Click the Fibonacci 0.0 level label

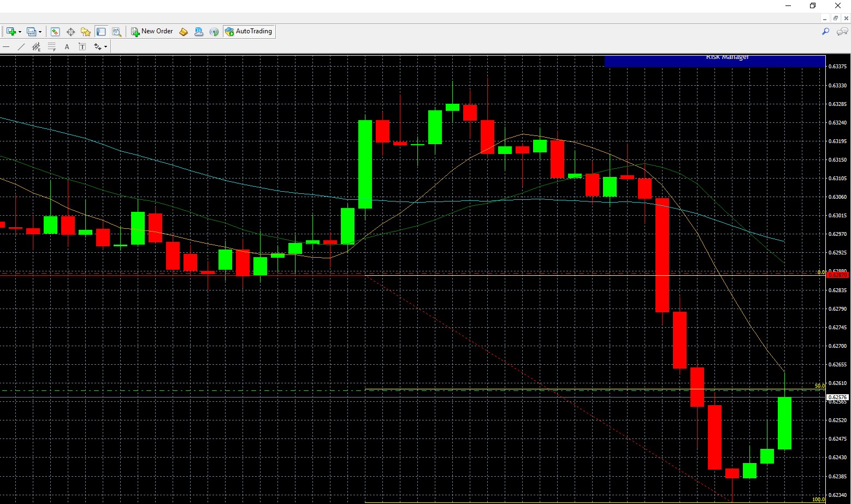[821, 272]
